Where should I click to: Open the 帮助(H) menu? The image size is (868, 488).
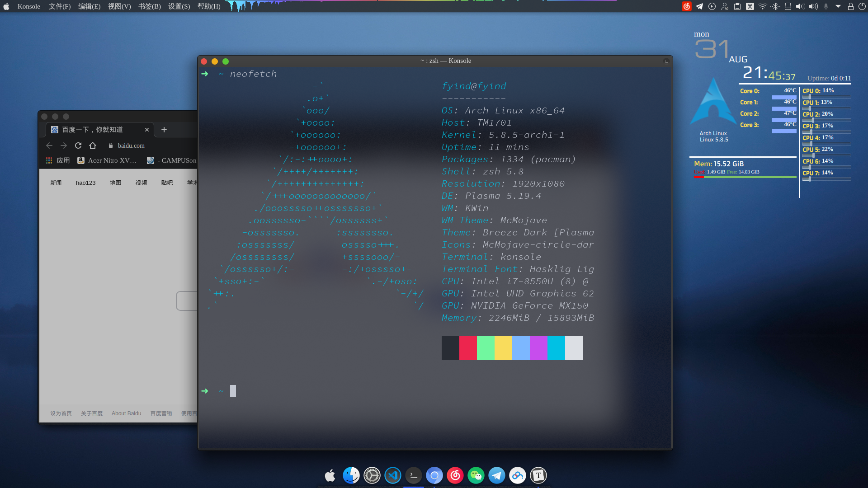pyautogui.click(x=209, y=6)
